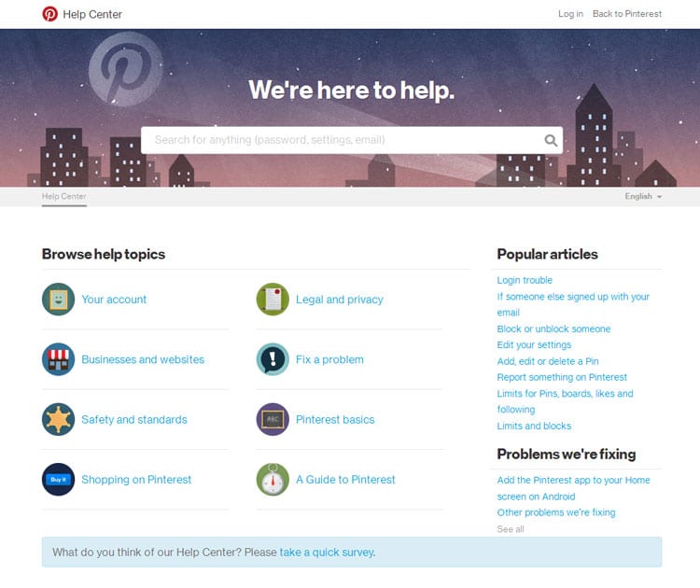Click the take a quick survey link
The image size is (700, 588).
[x=328, y=553]
